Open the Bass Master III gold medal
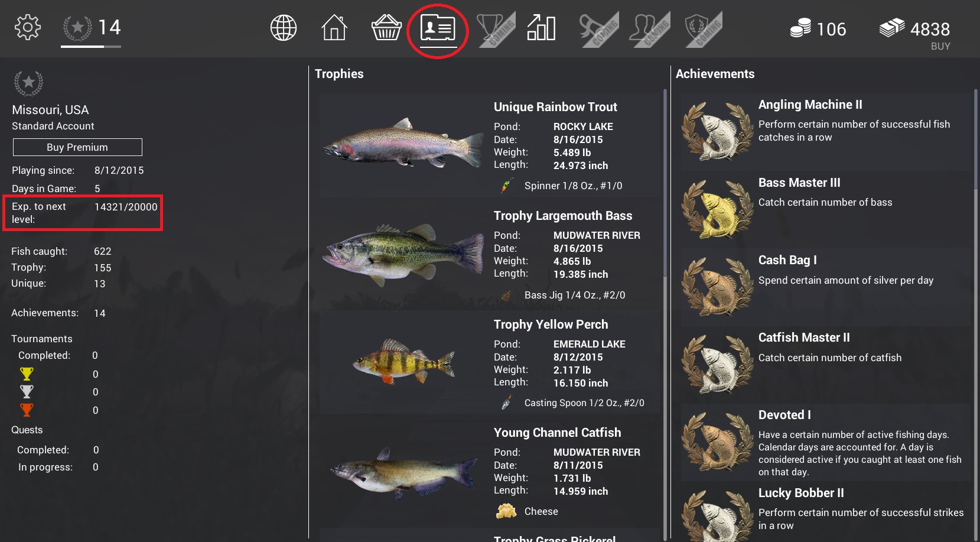980x542 pixels. coord(717,210)
